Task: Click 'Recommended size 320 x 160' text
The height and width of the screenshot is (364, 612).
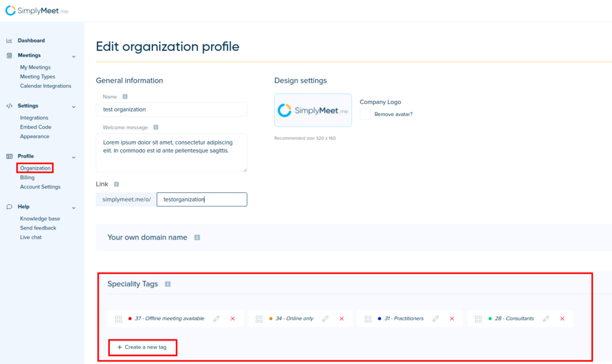Action: pos(305,138)
